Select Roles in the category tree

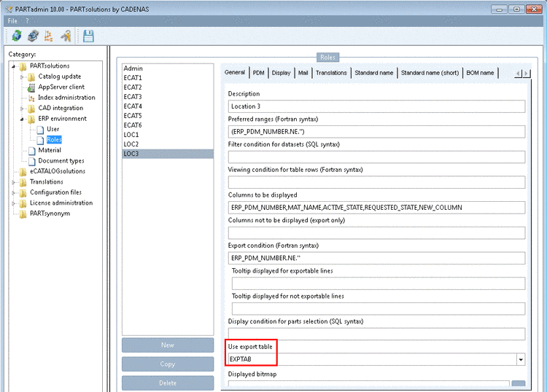tap(54, 140)
